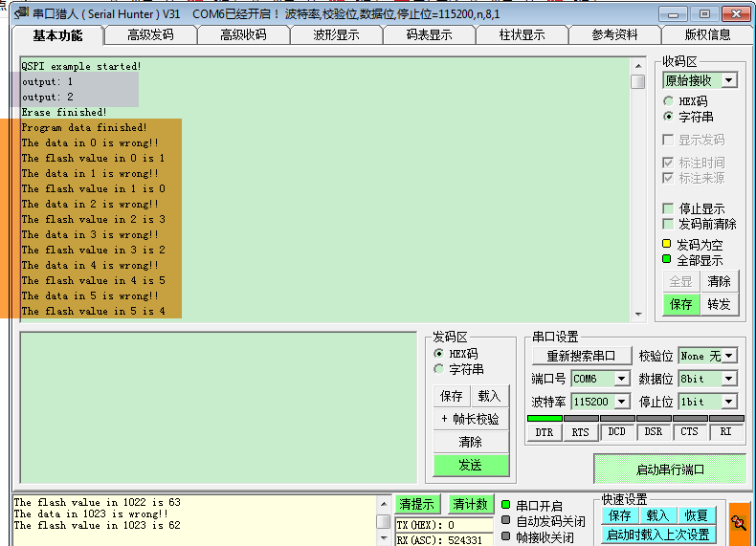Click the hint log scrollbar down arrow
756x546 pixels.
384,537
